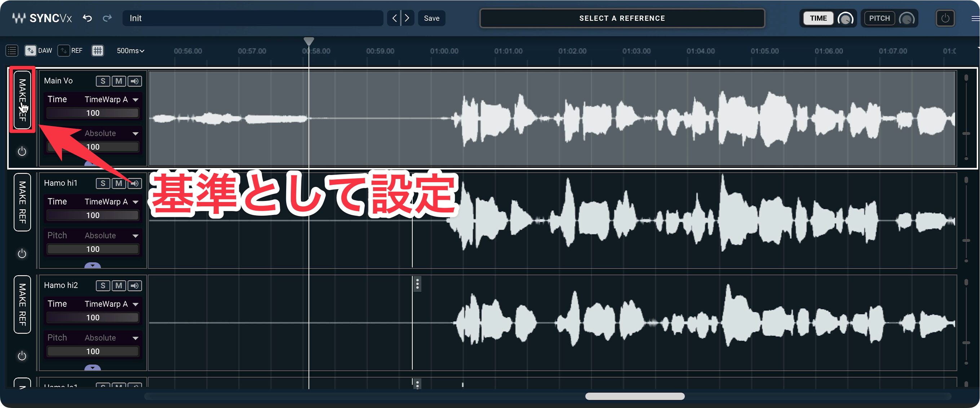The width and height of the screenshot is (980, 408).
Task: Click the 01:05.00 timeline ruler mark
Action: [765, 51]
